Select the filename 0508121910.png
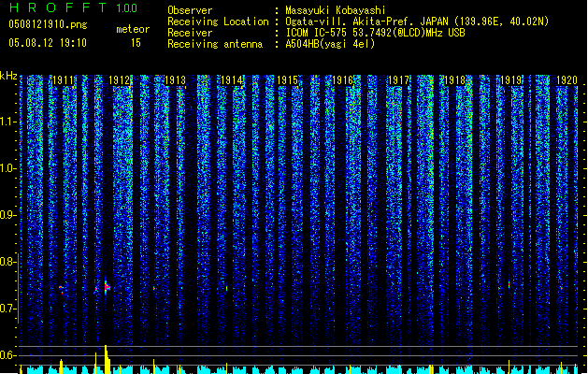Viewport: 588px width, 374px height. tap(48, 24)
